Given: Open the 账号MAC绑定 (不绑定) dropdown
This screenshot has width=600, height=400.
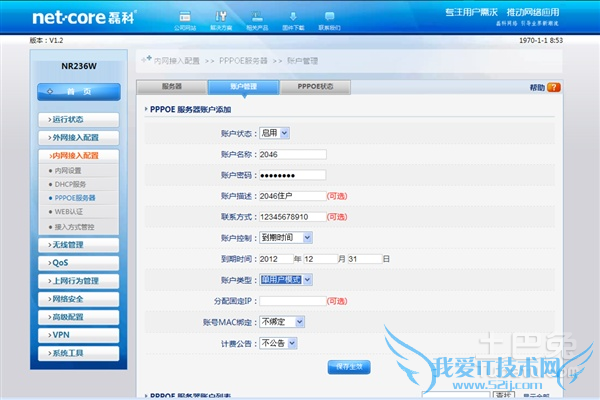Looking at the screenshot, I should 282,322.
